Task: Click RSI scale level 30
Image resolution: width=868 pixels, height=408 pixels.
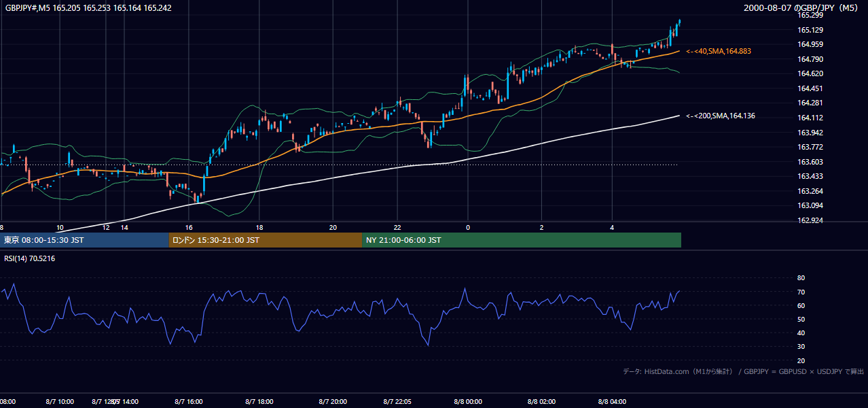Action: [x=801, y=347]
